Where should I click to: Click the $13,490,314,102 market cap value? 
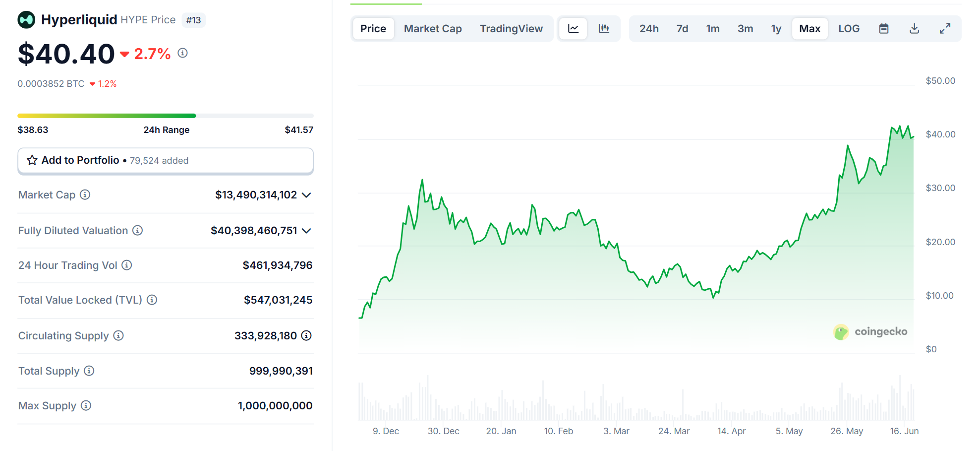256,195
